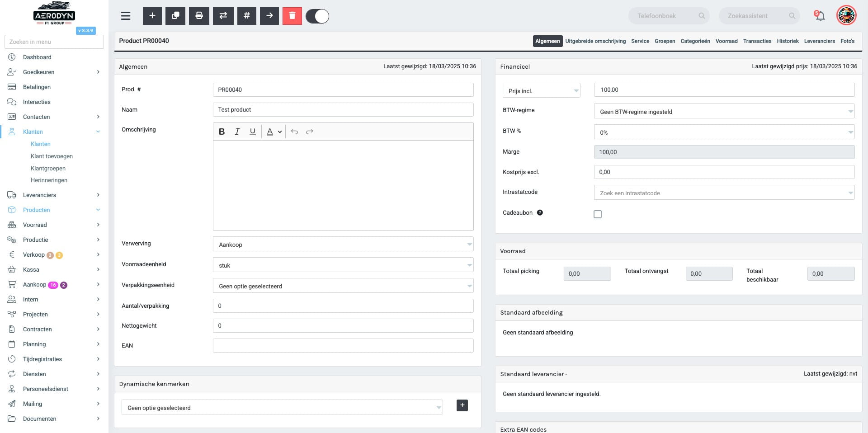Switch to the Voorraad tab

726,41
